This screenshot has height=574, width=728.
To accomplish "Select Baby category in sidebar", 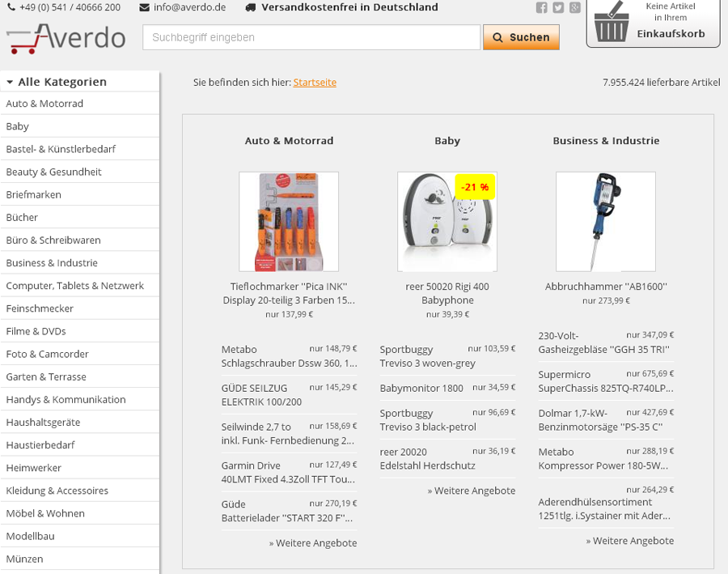I will [80, 126].
